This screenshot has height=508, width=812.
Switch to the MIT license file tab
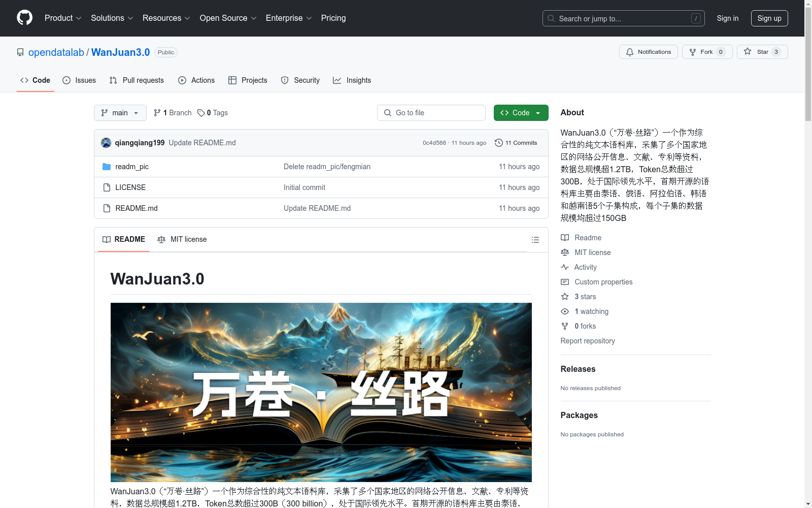click(182, 239)
